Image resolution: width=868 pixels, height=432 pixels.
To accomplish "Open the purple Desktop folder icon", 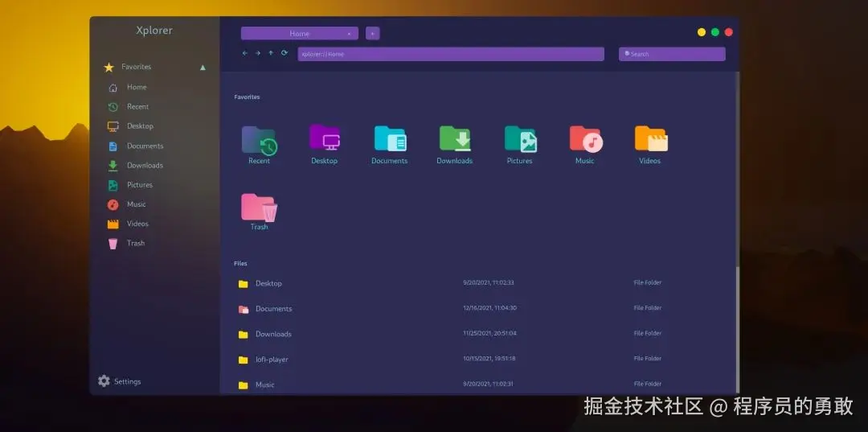I will [325, 138].
